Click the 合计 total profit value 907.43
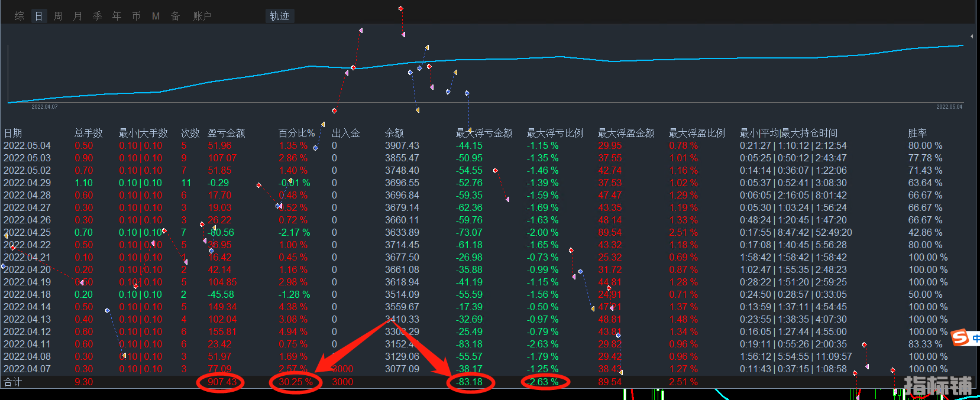The width and height of the screenshot is (980, 400). (222, 382)
